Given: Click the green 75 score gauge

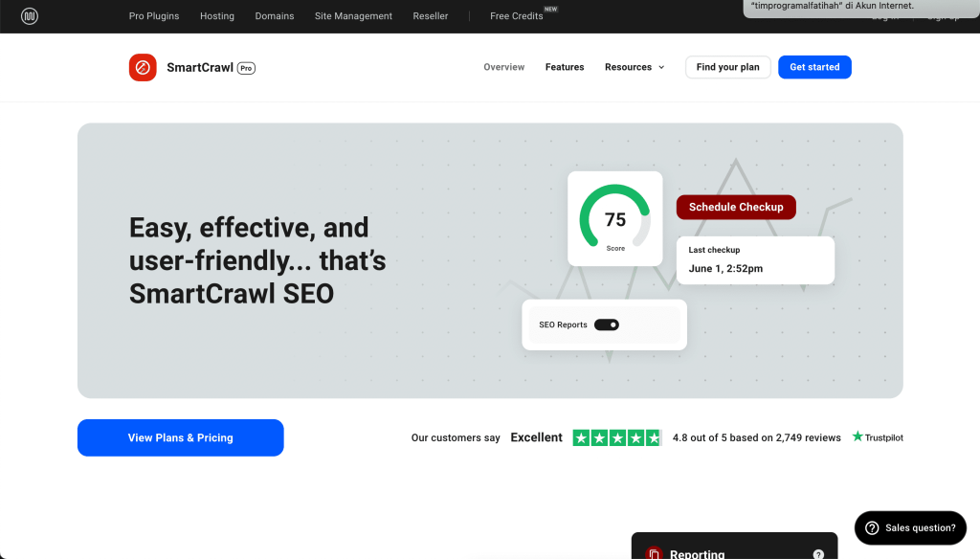Looking at the screenshot, I should (x=614, y=218).
